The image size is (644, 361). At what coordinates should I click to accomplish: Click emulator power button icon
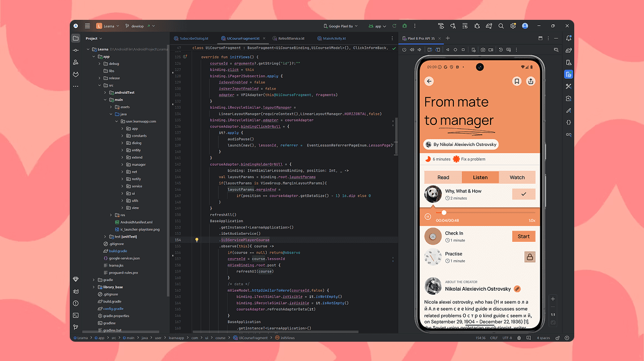tap(404, 50)
